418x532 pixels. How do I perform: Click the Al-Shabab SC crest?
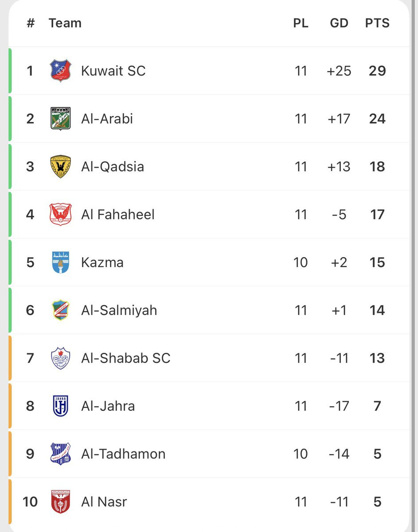(x=60, y=358)
